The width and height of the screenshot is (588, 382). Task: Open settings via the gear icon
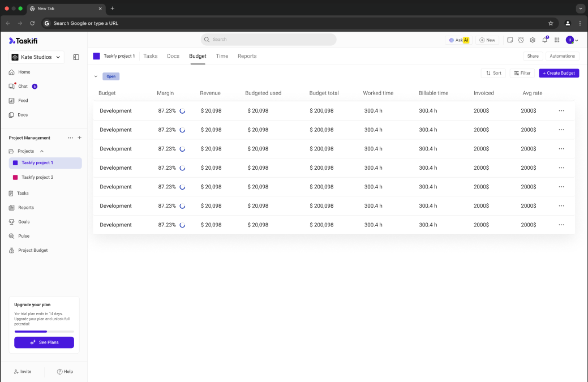pos(533,40)
